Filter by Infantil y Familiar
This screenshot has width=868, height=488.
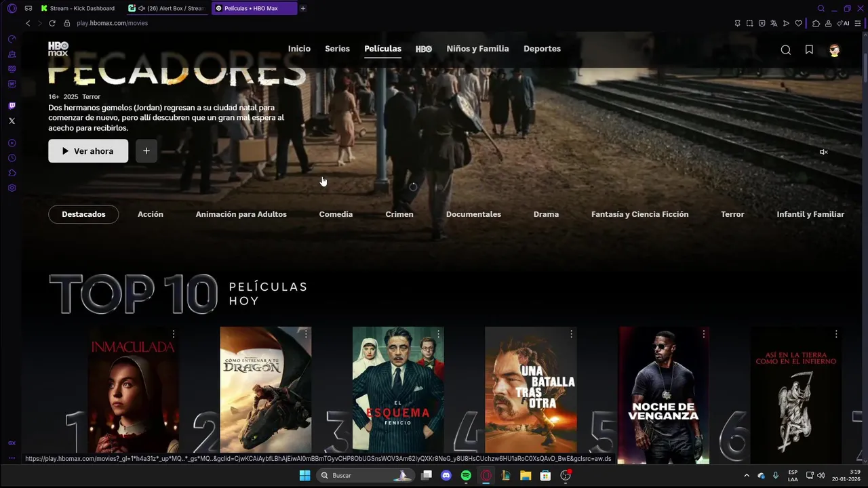coord(810,214)
